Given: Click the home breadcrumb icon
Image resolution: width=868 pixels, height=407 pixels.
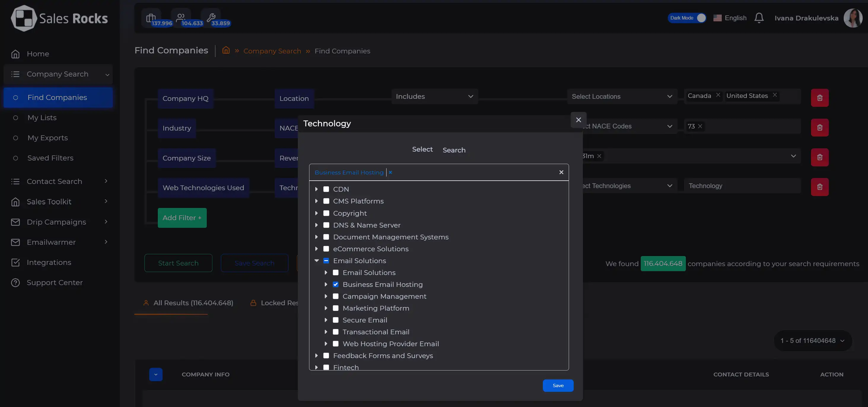Looking at the screenshot, I should (x=226, y=50).
